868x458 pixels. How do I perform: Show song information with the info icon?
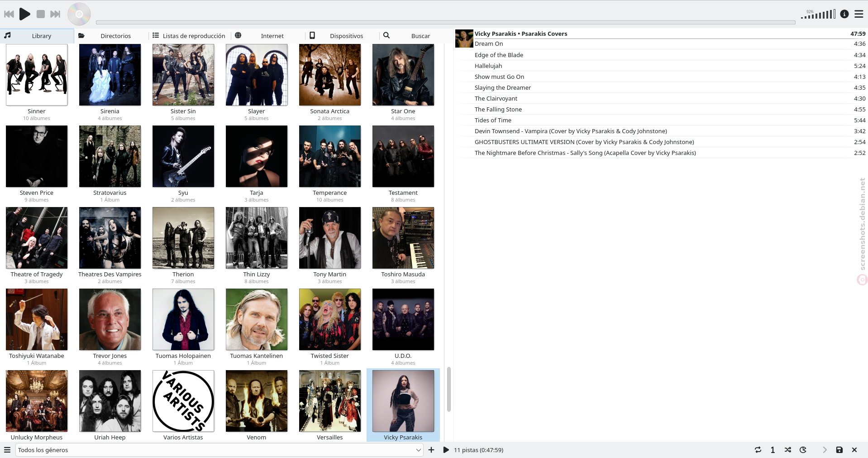tap(844, 14)
